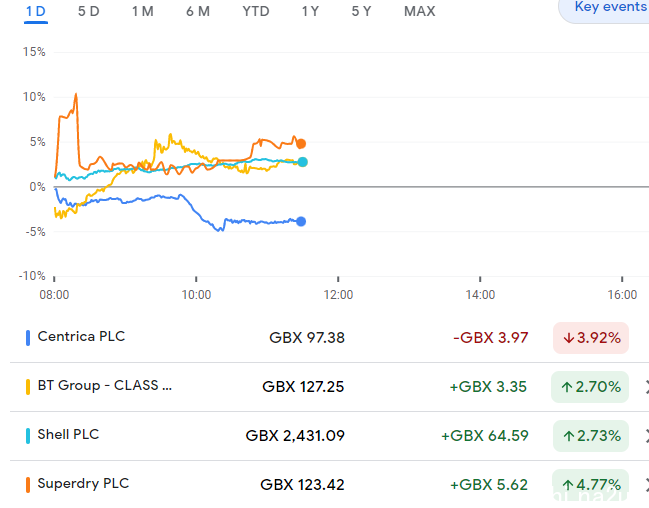
Task: Click the up 4.77% change badge
Action: [591, 484]
